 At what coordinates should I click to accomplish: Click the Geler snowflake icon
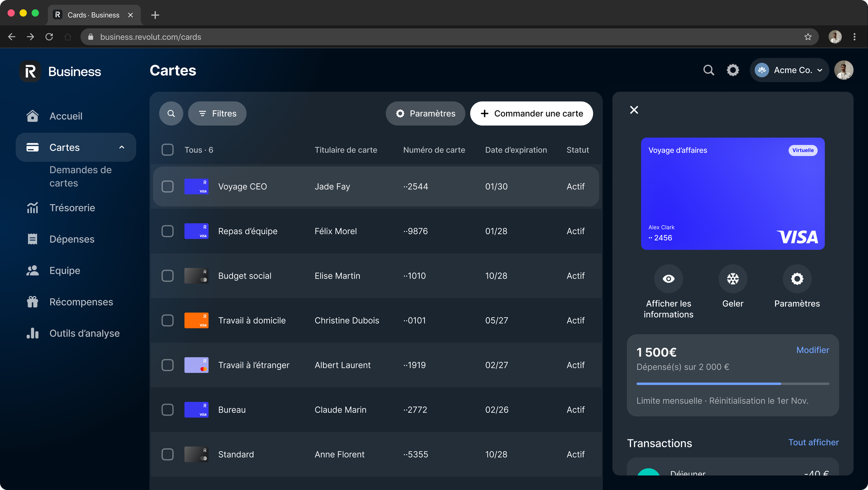click(733, 279)
